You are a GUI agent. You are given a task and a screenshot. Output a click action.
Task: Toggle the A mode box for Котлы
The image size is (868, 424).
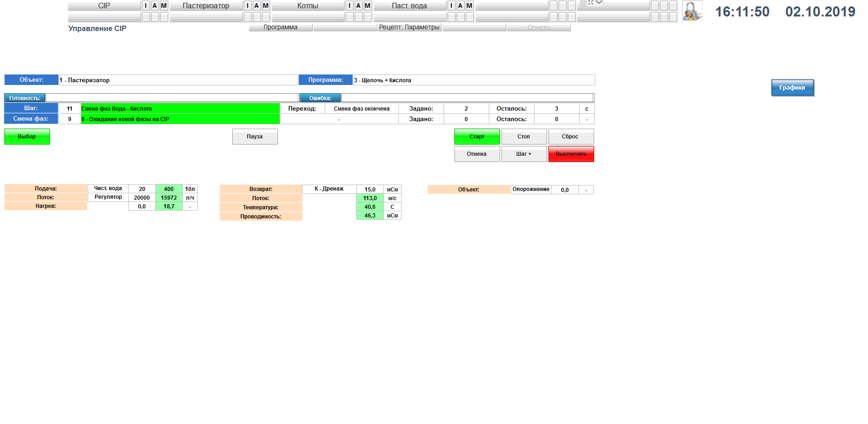pyautogui.click(x=359, y=6)
